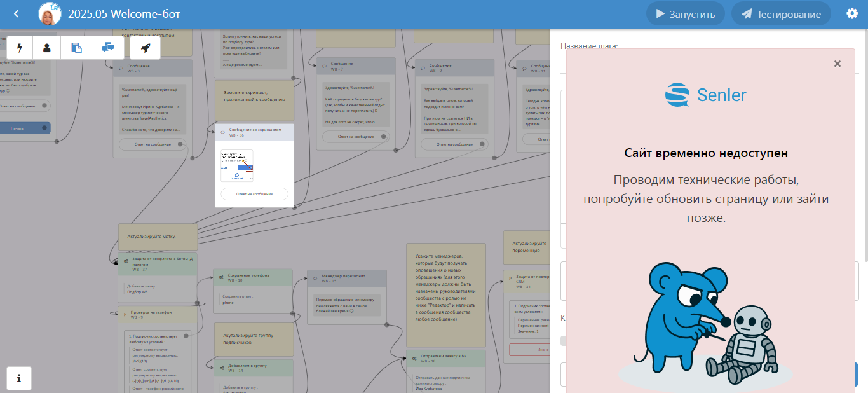This screenshot has width=868, height=393.
Task: Click the speech icon on Менеджер перезвонит node
Action: point(316,278)
